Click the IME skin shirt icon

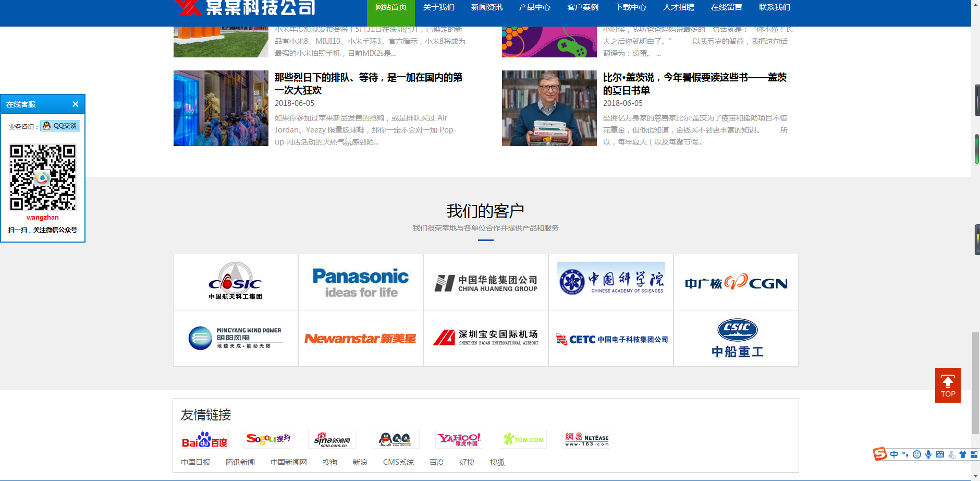coord(963,454)
